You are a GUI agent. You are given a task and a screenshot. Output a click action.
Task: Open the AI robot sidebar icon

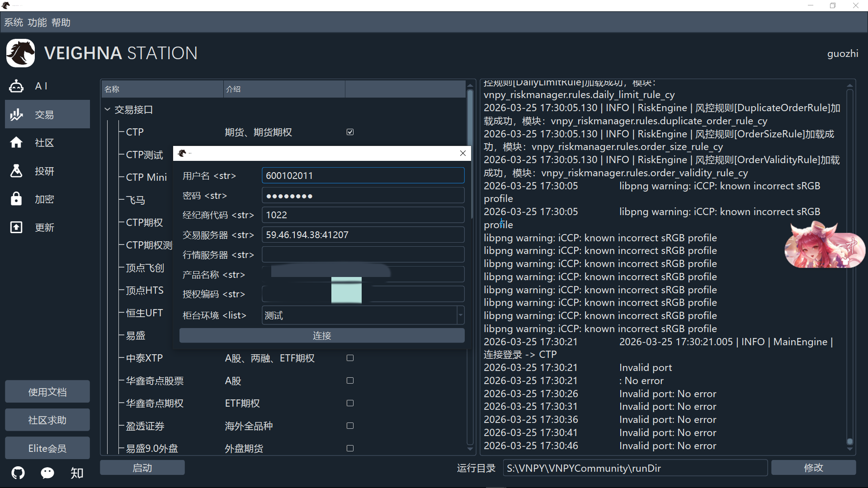click(x=17, y=86)
